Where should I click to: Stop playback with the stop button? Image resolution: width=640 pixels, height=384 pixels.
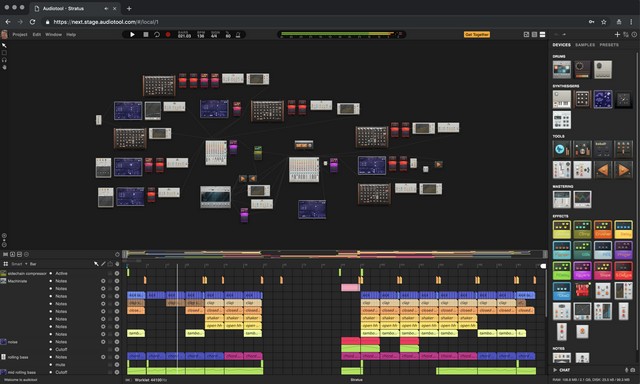click(x=146, y=35)
